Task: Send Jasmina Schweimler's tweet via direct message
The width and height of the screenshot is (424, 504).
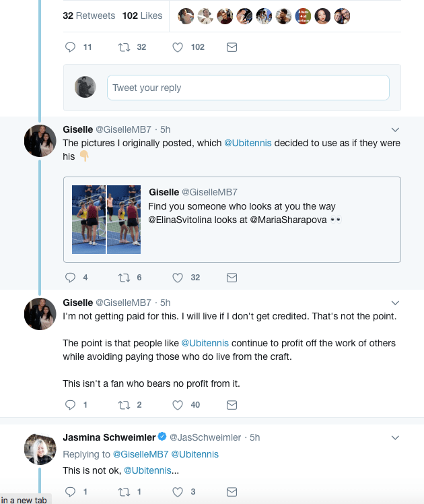Action: [232, 492]
